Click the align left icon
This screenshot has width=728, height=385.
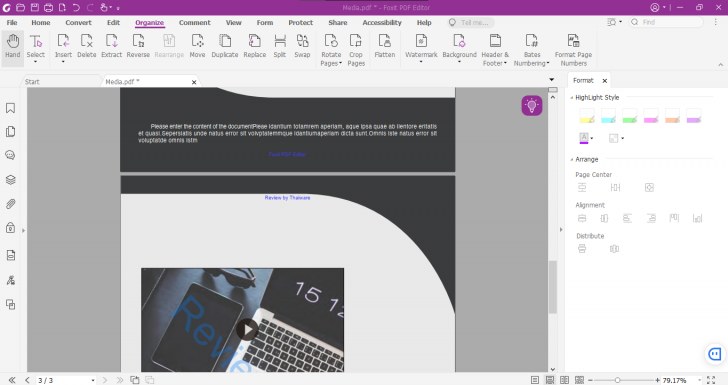[627, 218]
